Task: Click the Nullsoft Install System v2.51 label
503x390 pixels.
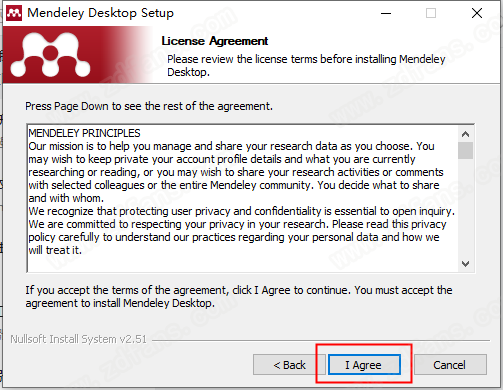Action: coord(78,339)
